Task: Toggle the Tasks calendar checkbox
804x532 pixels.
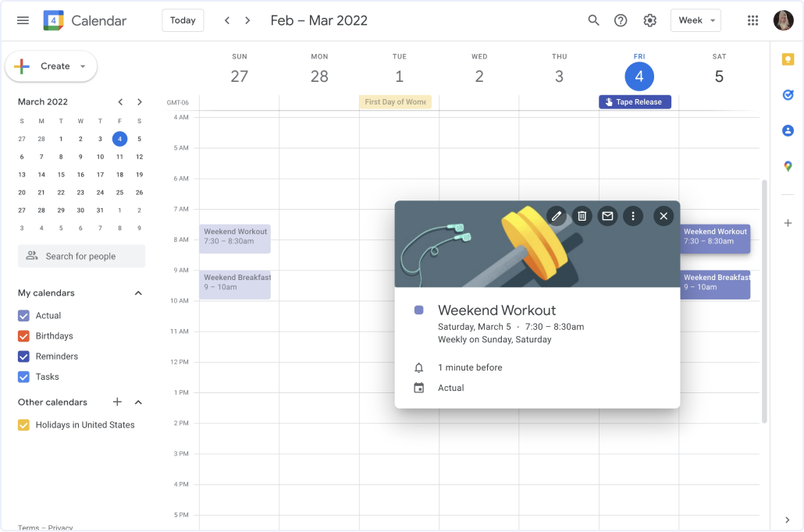Action: (23, 377)
